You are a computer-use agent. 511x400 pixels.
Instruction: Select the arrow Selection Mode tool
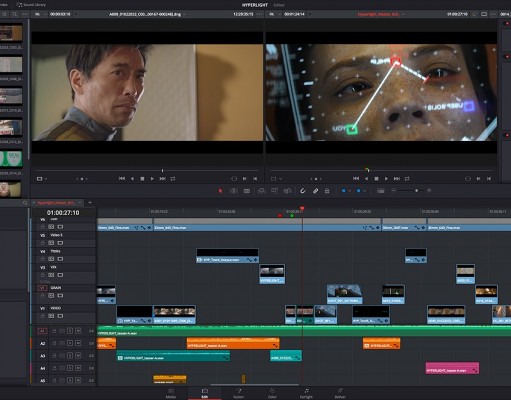coord(220,191)
